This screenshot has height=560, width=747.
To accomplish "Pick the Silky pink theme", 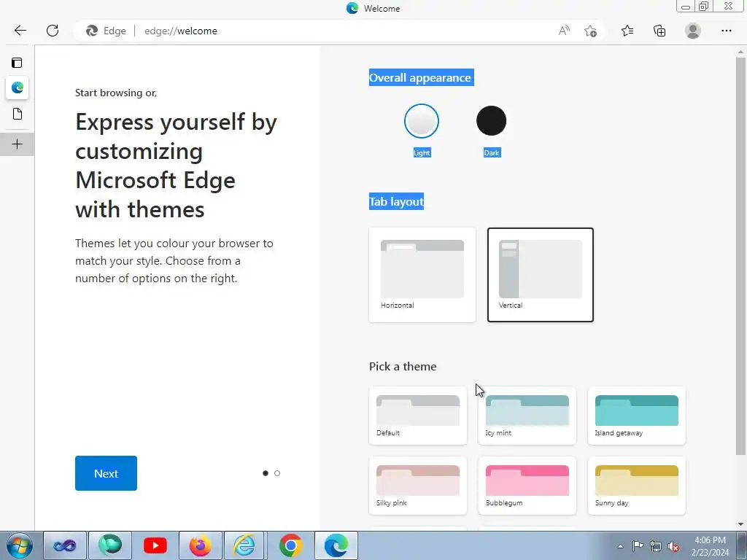I will tap(418, 486).
